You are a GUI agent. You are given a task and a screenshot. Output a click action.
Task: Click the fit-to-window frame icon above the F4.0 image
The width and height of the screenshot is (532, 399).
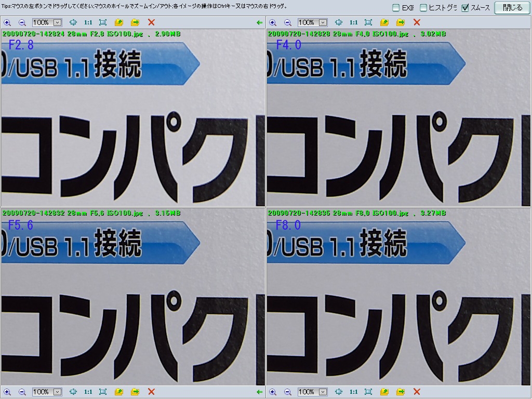pos(368,22)
